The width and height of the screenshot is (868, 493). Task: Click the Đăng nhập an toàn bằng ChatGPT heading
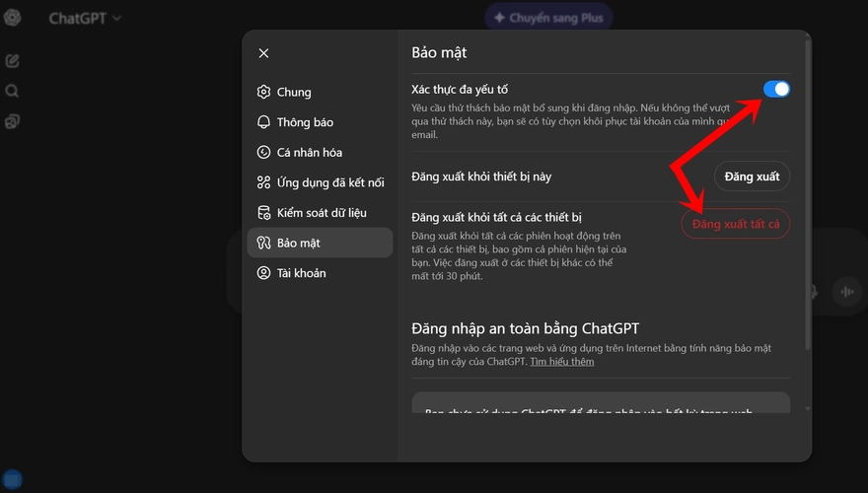[526, 328]
